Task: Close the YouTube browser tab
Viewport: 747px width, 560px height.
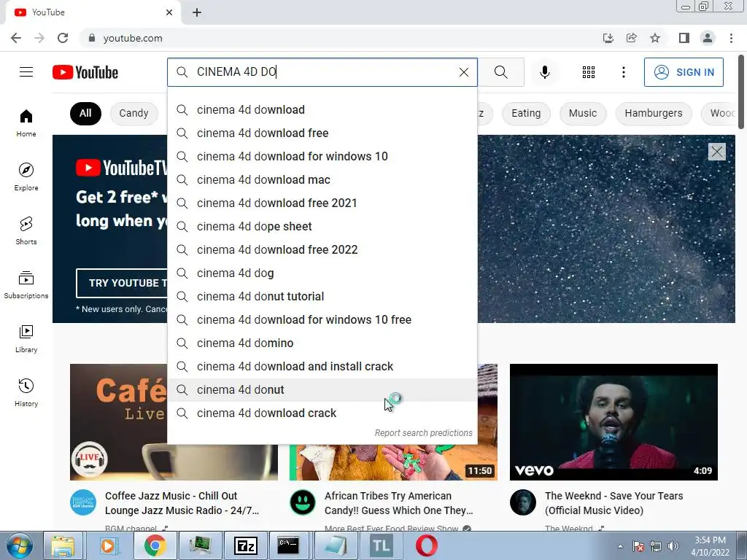Action: tap(169, 12)
